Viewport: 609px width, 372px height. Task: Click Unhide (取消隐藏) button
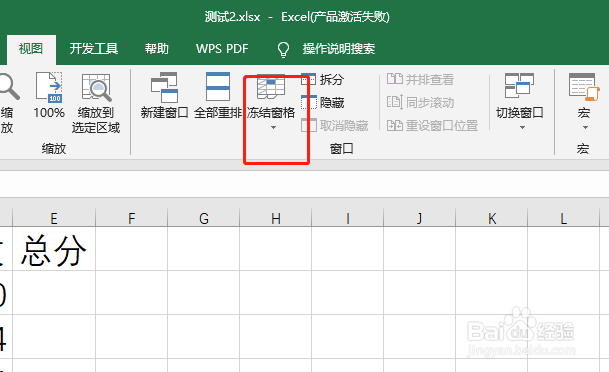click(x=334, y=125)
